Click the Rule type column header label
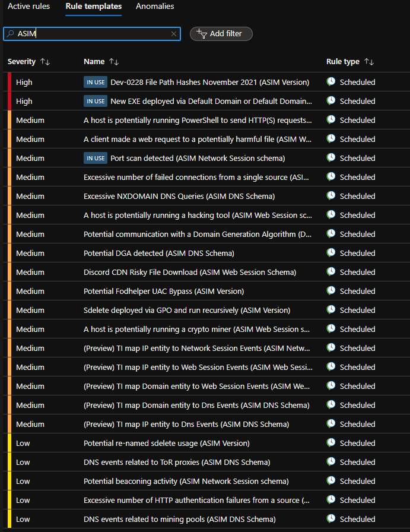The image size is (410, 532). tap(342, 62)
